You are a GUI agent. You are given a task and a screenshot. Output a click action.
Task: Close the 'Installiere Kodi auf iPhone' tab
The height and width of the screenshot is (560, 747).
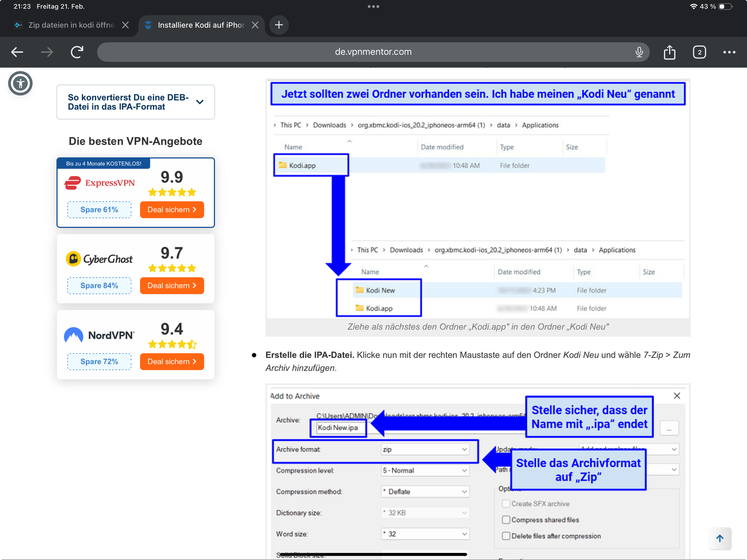(x=255, y=25)
